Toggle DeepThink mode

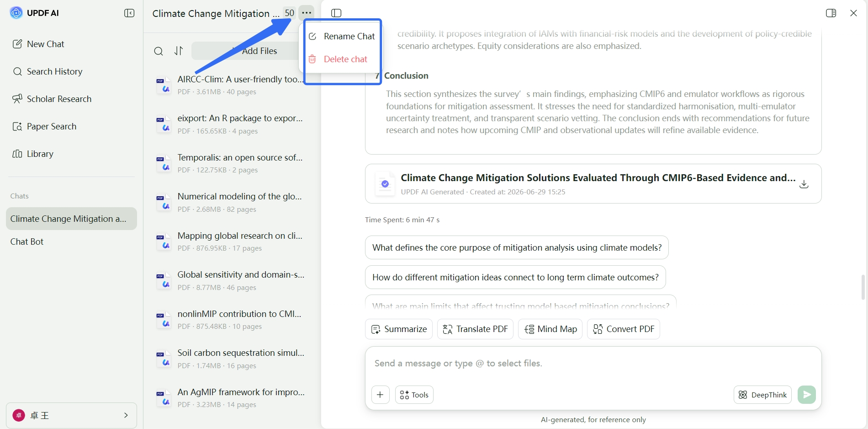[x=762, y=395]
